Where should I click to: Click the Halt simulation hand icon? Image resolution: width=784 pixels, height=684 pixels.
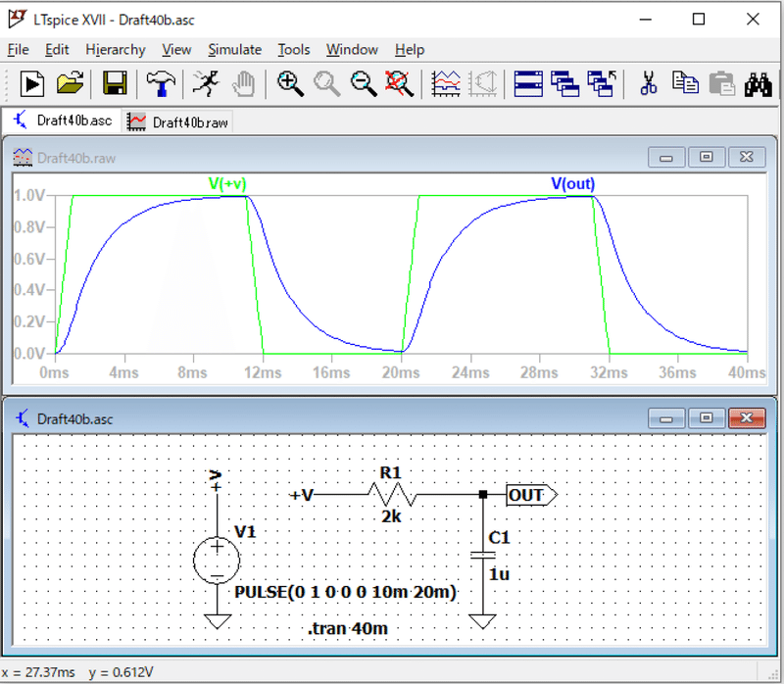tap(244, 83)
